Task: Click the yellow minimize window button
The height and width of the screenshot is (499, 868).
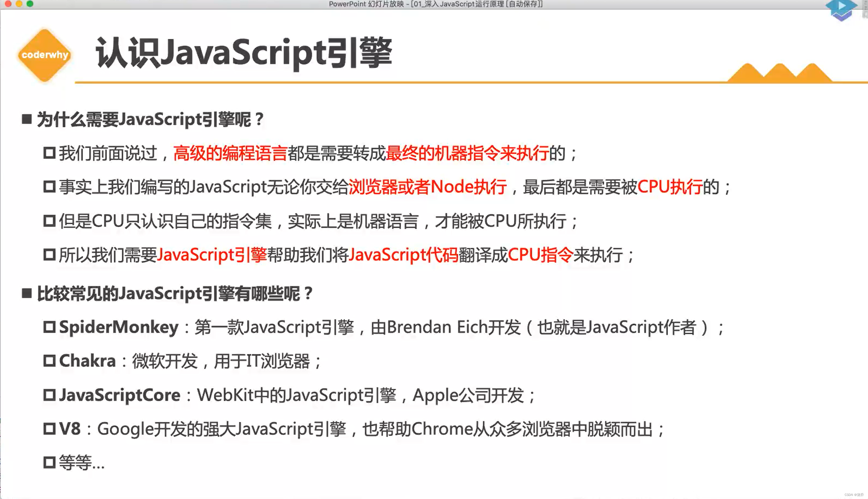Action: (x=19, y=4)
